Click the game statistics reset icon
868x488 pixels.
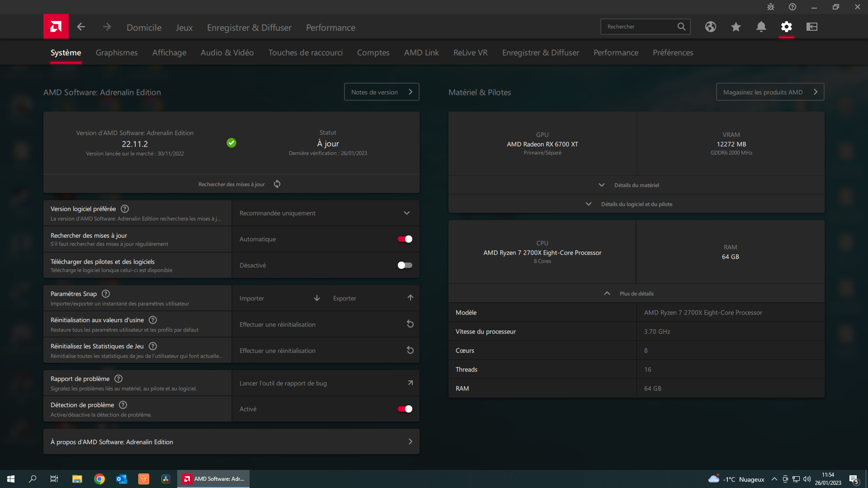pyautogui.click(x=410, y=350)
